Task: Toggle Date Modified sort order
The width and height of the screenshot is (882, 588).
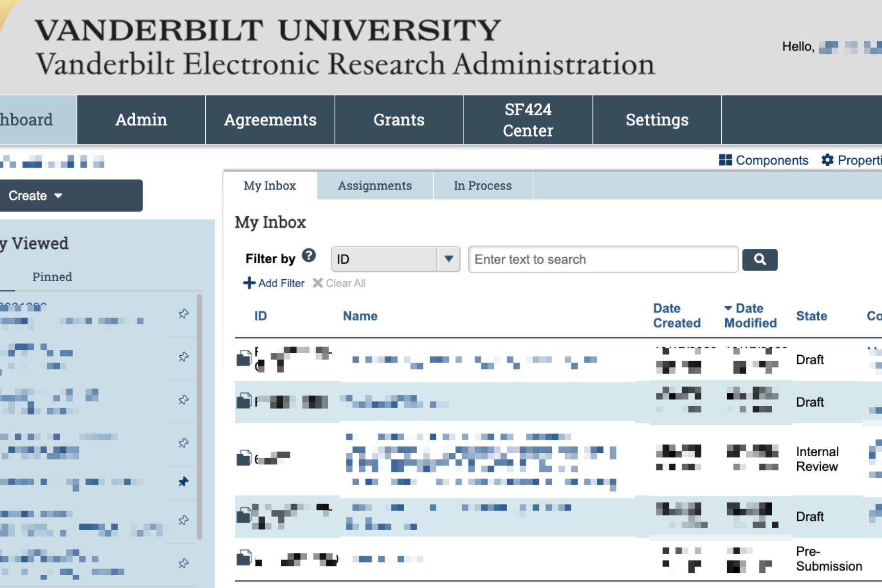Action: tap(750, 316)
